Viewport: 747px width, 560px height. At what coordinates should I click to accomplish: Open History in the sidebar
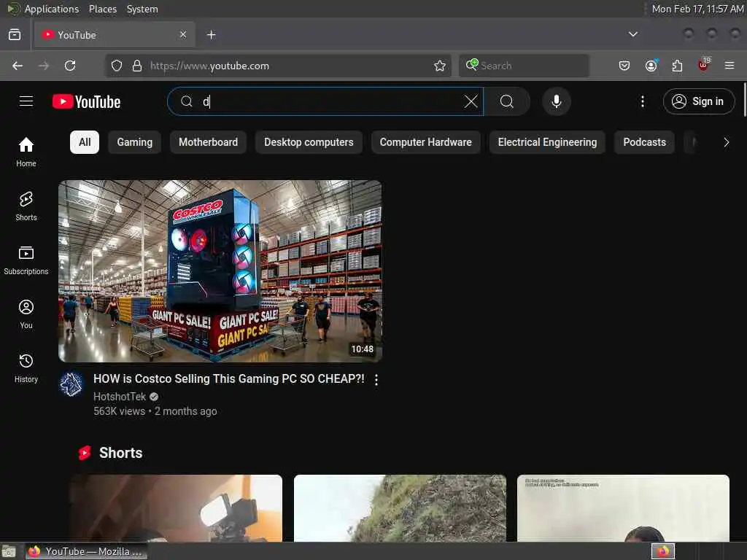(26, 368)
